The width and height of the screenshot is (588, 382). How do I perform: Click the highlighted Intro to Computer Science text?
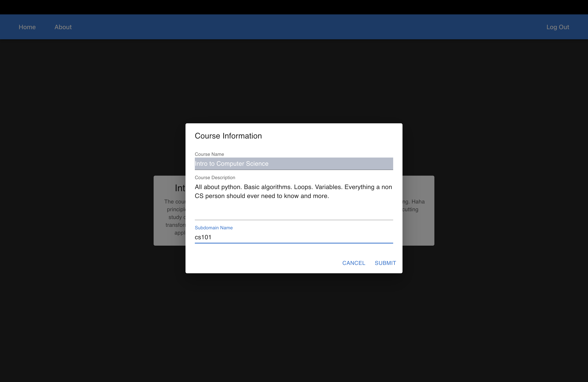(232, 164)
